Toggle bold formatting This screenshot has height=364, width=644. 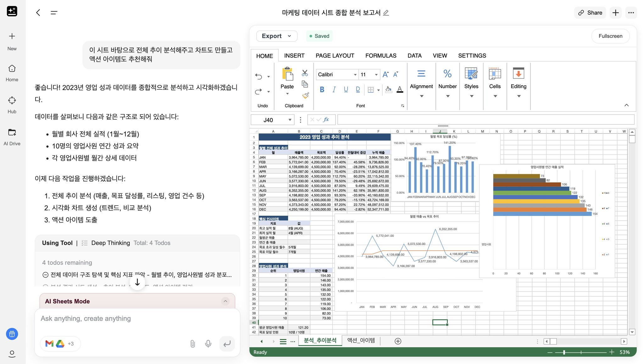[x=322, y=89]
